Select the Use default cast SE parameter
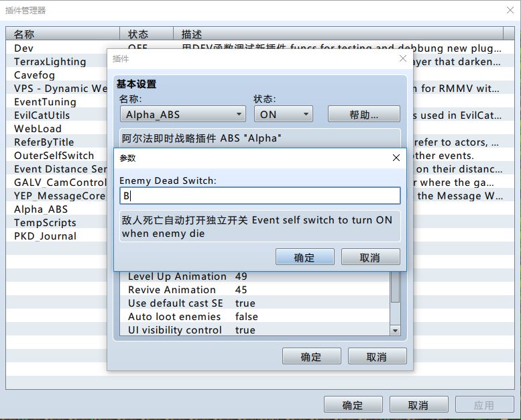The height and width of the screenshot is (420, 521). [255, 303]
